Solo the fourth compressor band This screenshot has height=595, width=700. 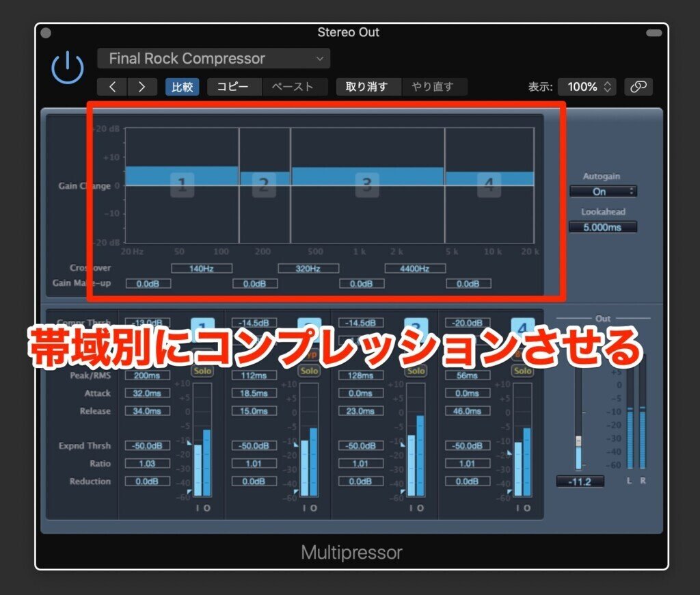(522, 371)
